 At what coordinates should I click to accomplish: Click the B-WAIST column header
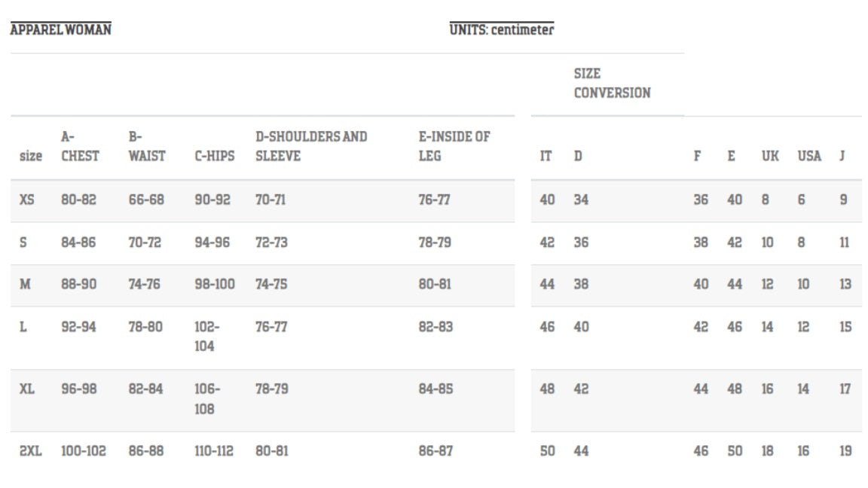pos(146,147)
